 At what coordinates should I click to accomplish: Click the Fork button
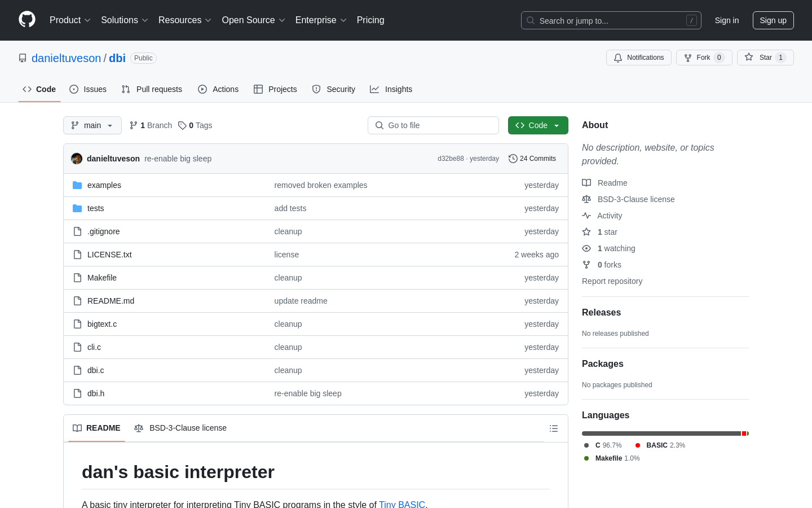(704, 58)
